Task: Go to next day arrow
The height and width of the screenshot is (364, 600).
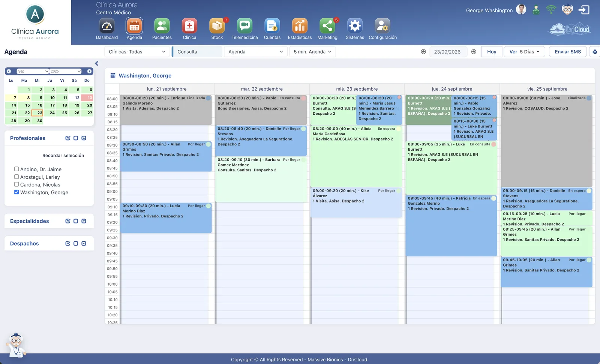Action: (474, 52)
